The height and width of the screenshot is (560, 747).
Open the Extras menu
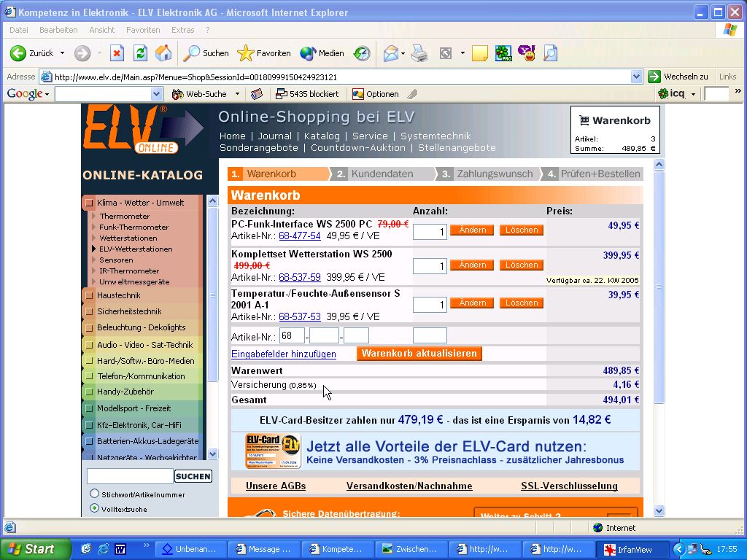pyautogui.click(x=183, y=30)
